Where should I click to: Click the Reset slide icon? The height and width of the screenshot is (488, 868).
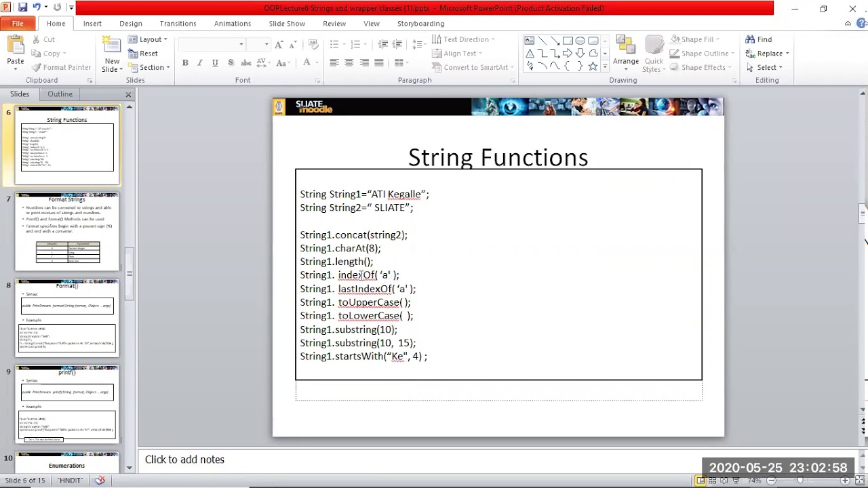pos(143,54)
